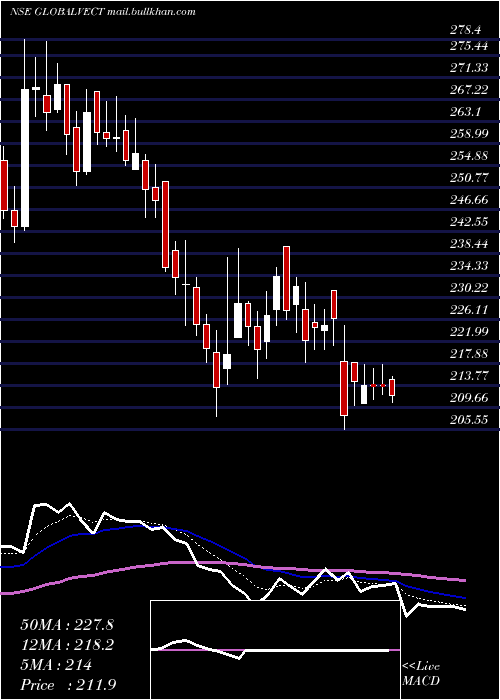This screenshot has width=500, height=700.
Task: Click the 217.88 price axis label
Action: click(471, 354)
